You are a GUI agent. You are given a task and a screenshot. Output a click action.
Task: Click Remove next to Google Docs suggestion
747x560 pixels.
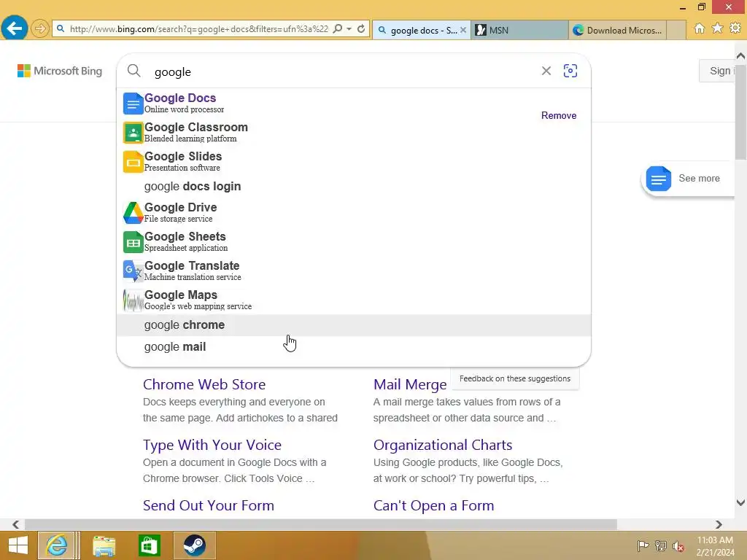[x=558, y=115]
